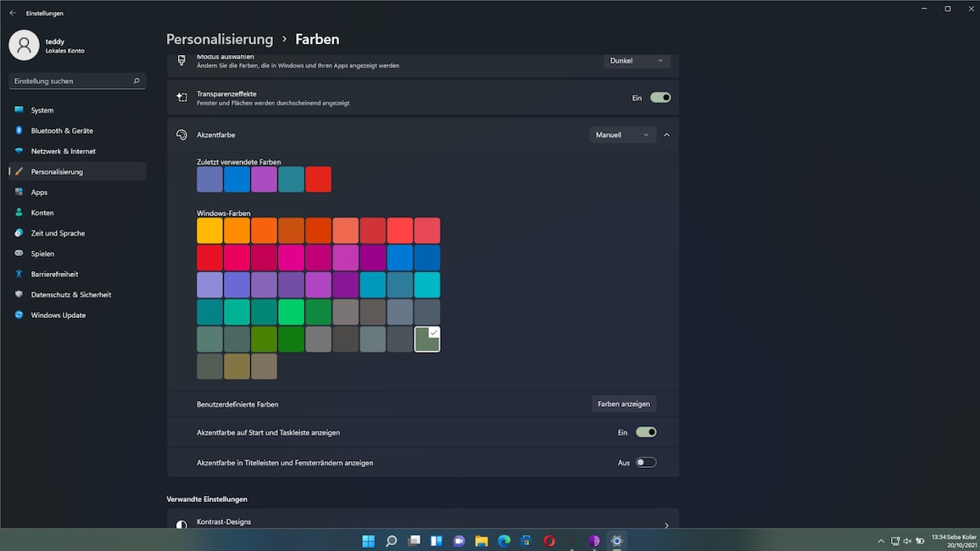Launch Opera from the taskbar
This screenshot has width=980, height=551.
pos(548,540)
